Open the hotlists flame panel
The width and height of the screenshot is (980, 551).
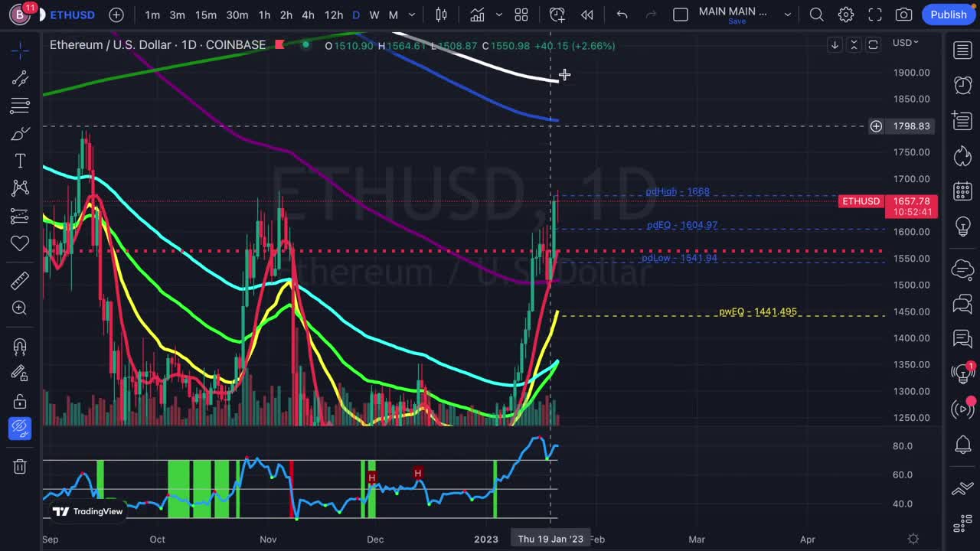pyautogui.click(x=962, y=156)
